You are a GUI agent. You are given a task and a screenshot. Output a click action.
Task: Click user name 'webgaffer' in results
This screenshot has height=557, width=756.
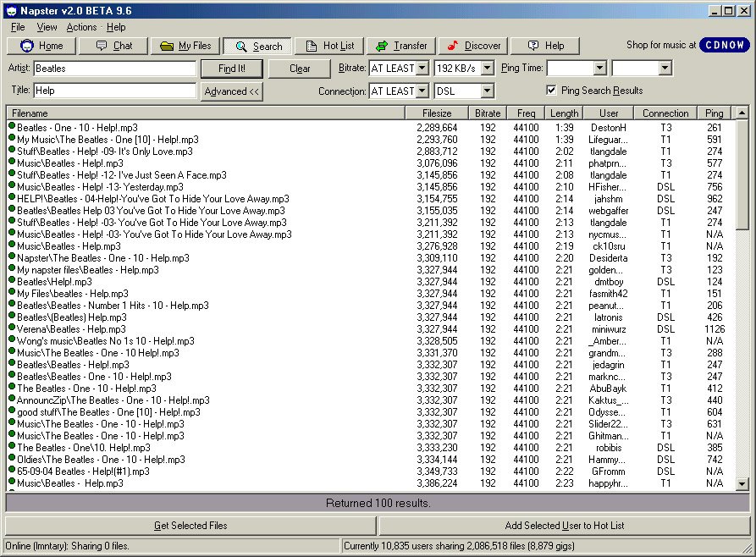pyautogui.click(x=609, y=211)
